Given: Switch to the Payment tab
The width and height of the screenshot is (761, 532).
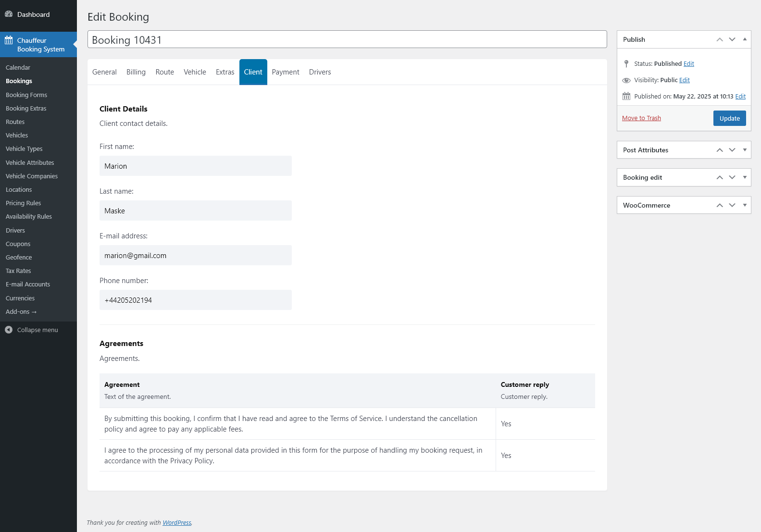Looking at the screenshot, I should click(x=286, y=72).
